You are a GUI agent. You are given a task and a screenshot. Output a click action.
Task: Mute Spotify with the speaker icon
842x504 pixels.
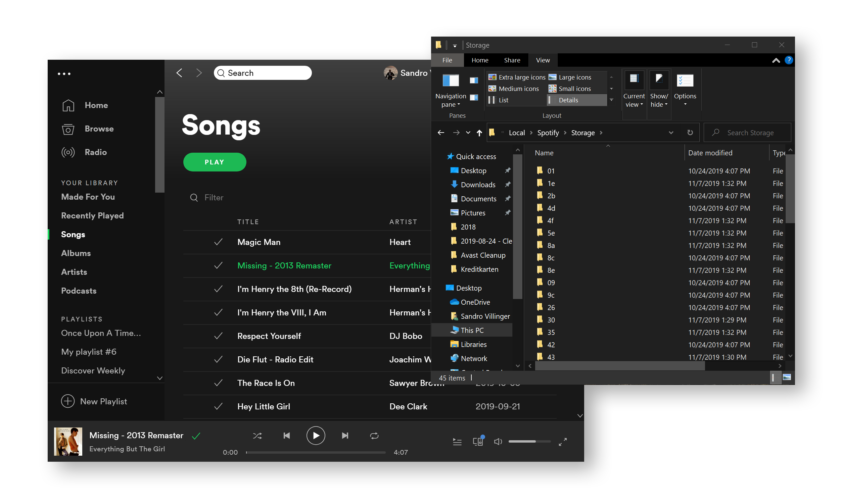point(498,442)
